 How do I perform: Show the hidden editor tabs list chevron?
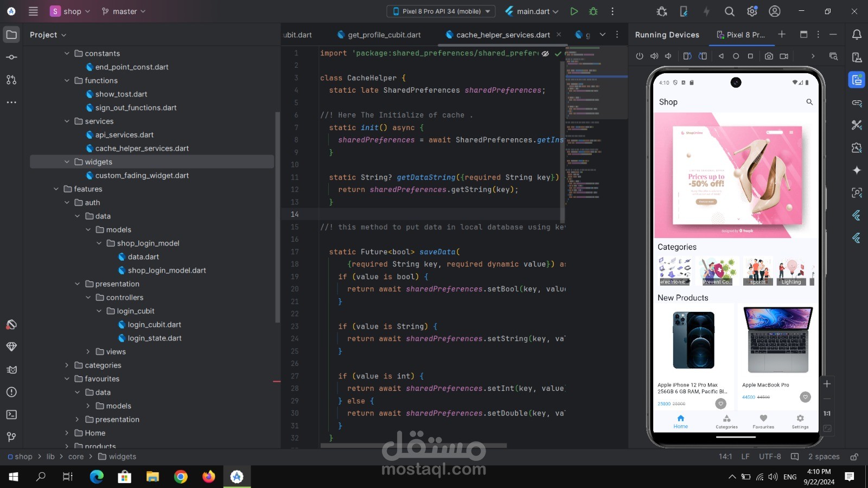pyautogui.click(x=602, y=35)
